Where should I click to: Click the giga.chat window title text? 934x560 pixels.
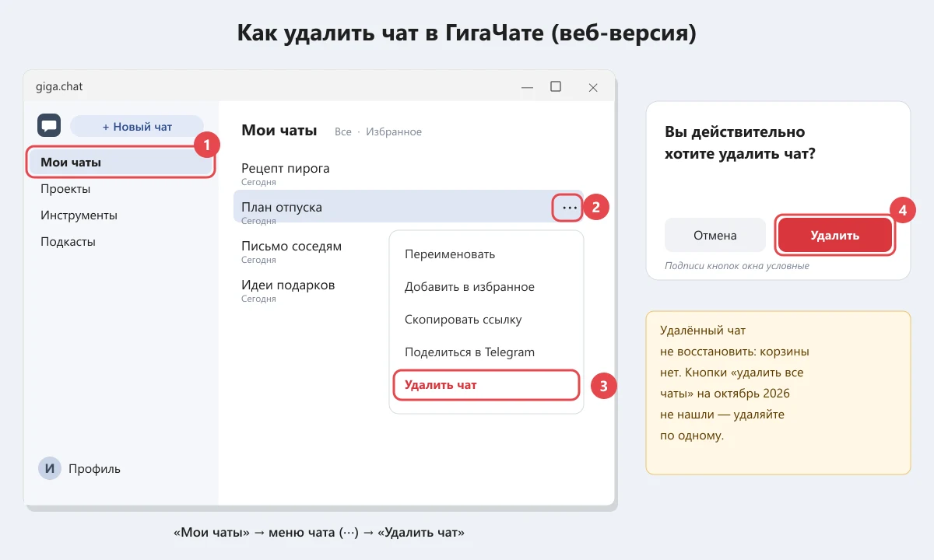[x=59, y=86]
